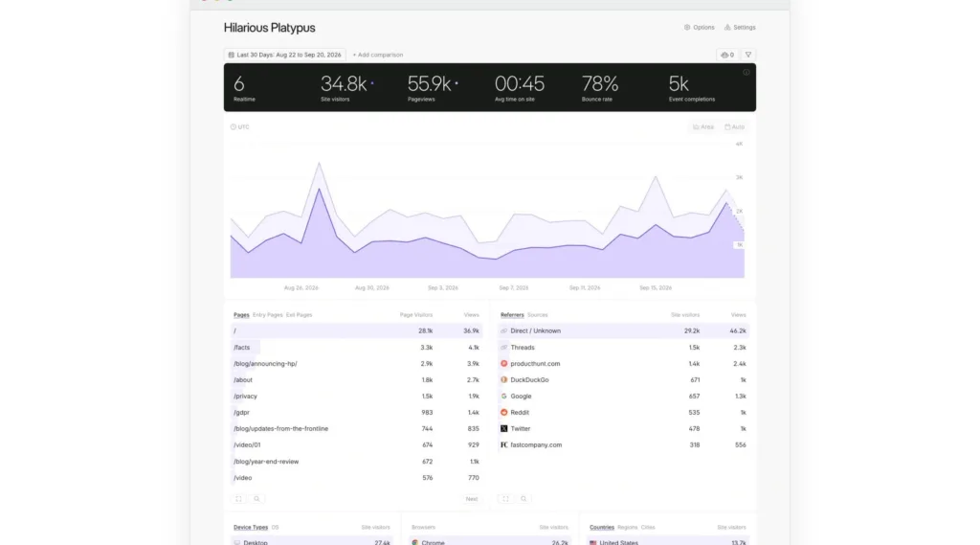This screenshot has width=980, height=545.
Task: Switch to the Device Types tab
Action: point(251,528)
